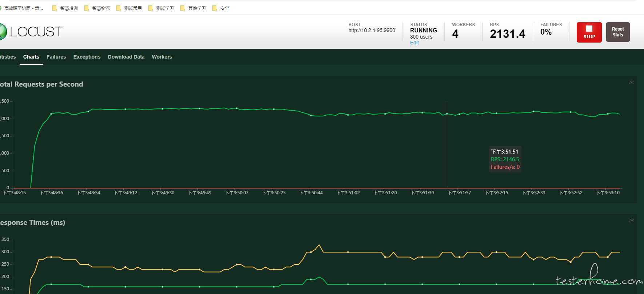Open the 智慧培训 bookmark folder
Image resolution: width=644 pixels, height=294 pixels.
(65, 8)
